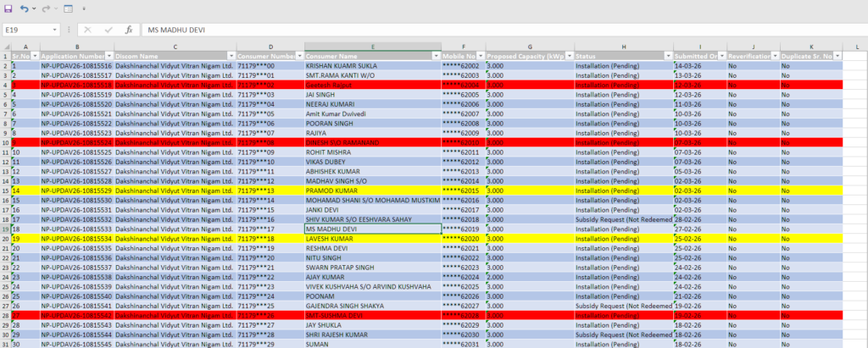This screenshot has height=348, width=868.
Task: Open the Duplicate Sr. No filter dropdown
Action: click(x=837, y=56)
